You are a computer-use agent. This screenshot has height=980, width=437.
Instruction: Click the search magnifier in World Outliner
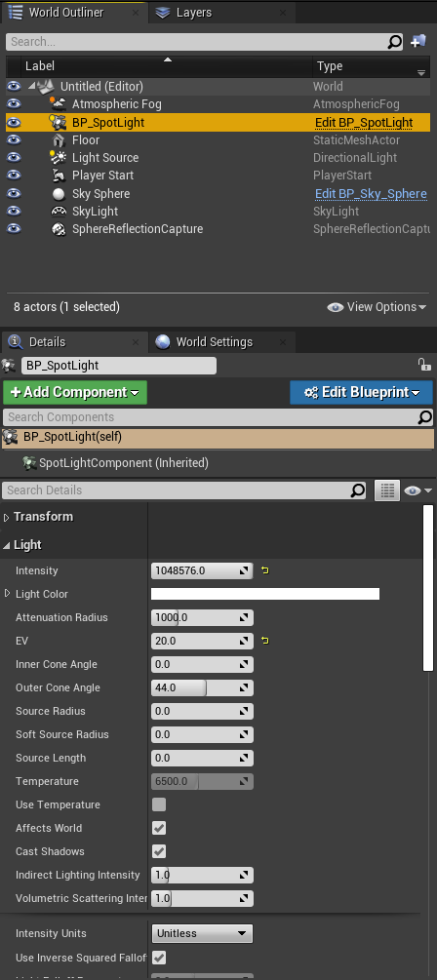[395, 42]
